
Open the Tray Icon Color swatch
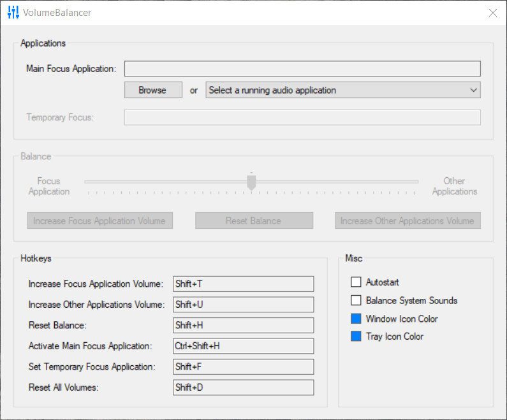pyautogui.click(x=356, y=336)
